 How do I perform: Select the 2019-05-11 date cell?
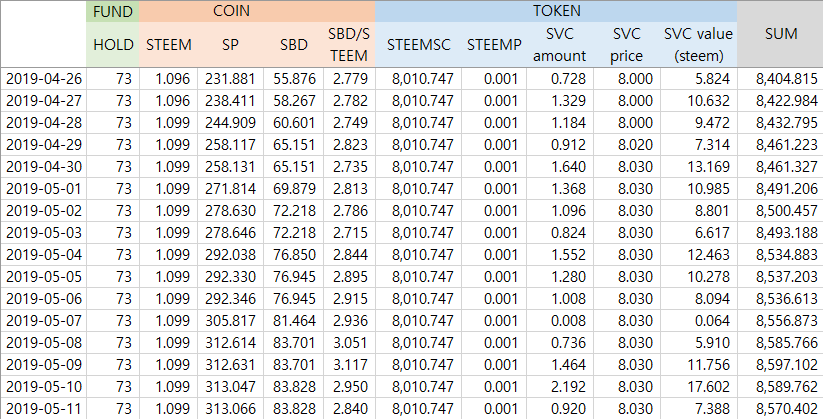point(44,408)
